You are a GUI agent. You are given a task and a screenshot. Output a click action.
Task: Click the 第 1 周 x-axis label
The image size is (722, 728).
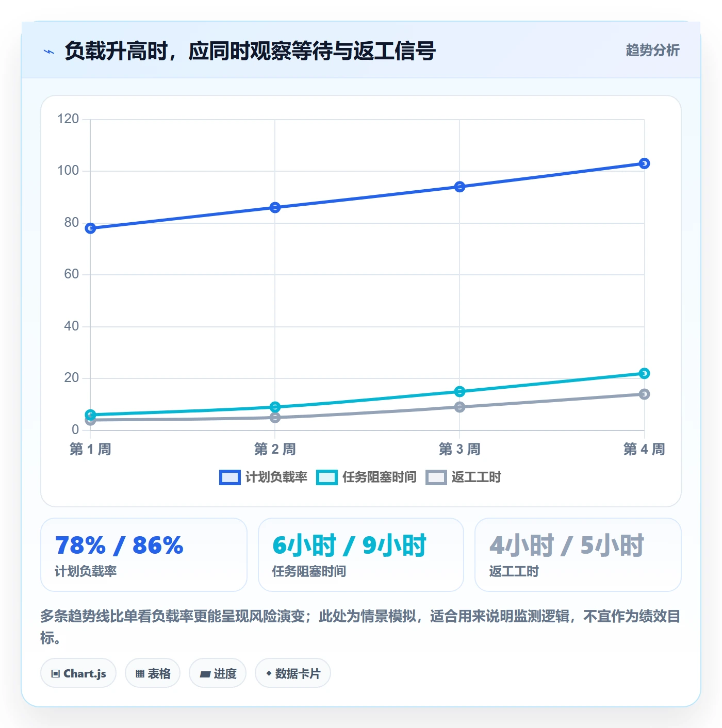(x=90, y=449)
